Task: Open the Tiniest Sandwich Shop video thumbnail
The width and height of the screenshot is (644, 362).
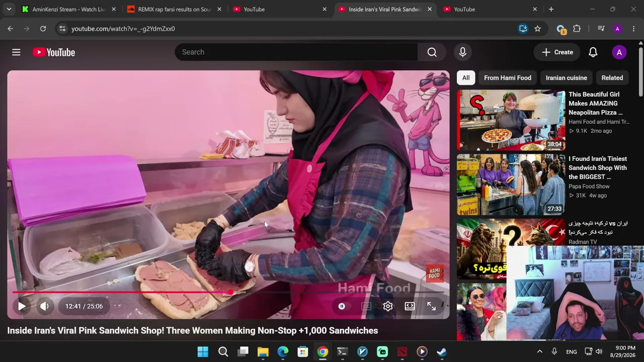Action: tap(511, 185)
